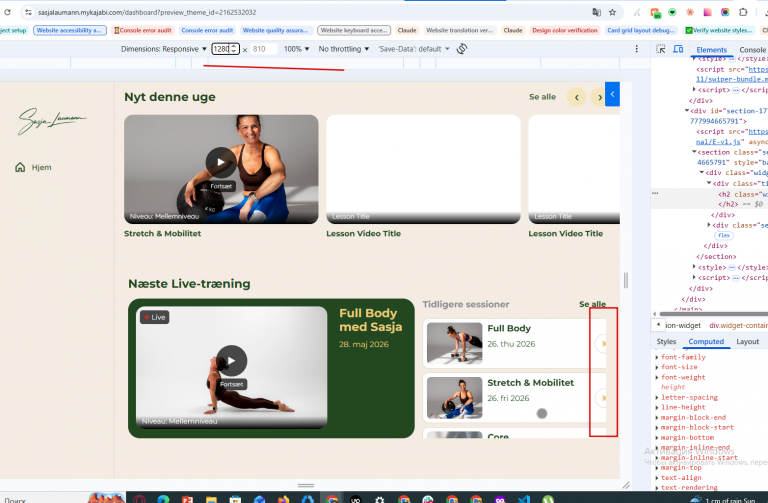Click Se alle link in Nyt denne uge

(x=542, y=97)
